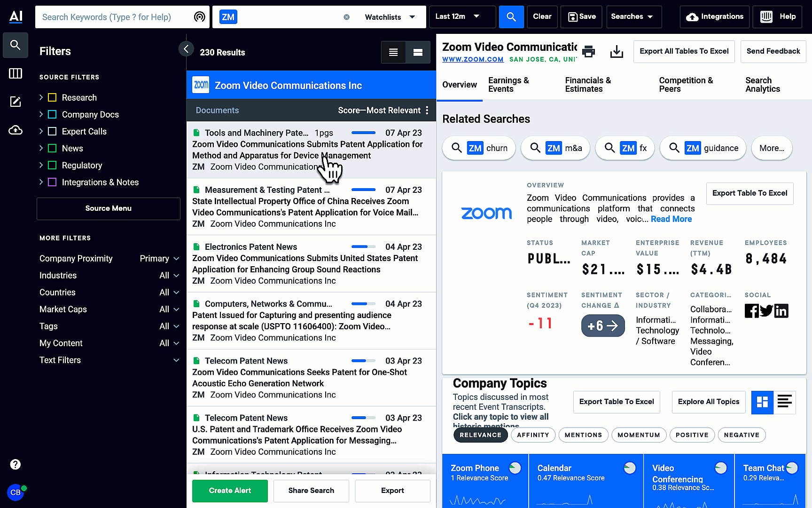This screenshot has height=508, width=812.
Task: Open the cloud upload icon in sidebar
Action: tap(16, 130)
